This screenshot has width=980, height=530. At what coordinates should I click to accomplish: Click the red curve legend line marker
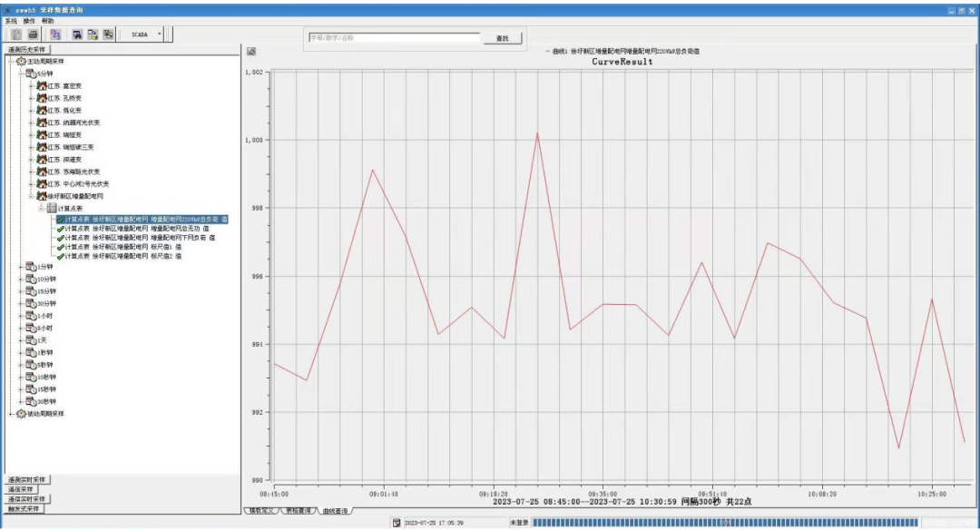tap(546, 52)
